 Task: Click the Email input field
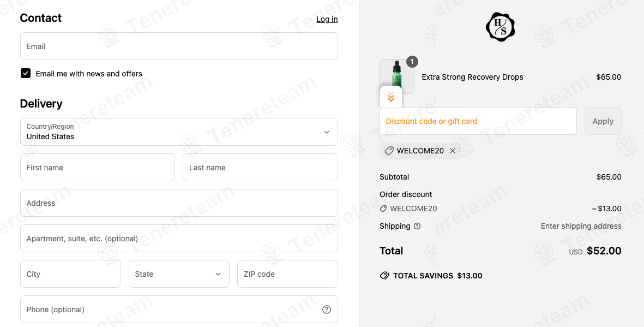click(x=179, y=46)
